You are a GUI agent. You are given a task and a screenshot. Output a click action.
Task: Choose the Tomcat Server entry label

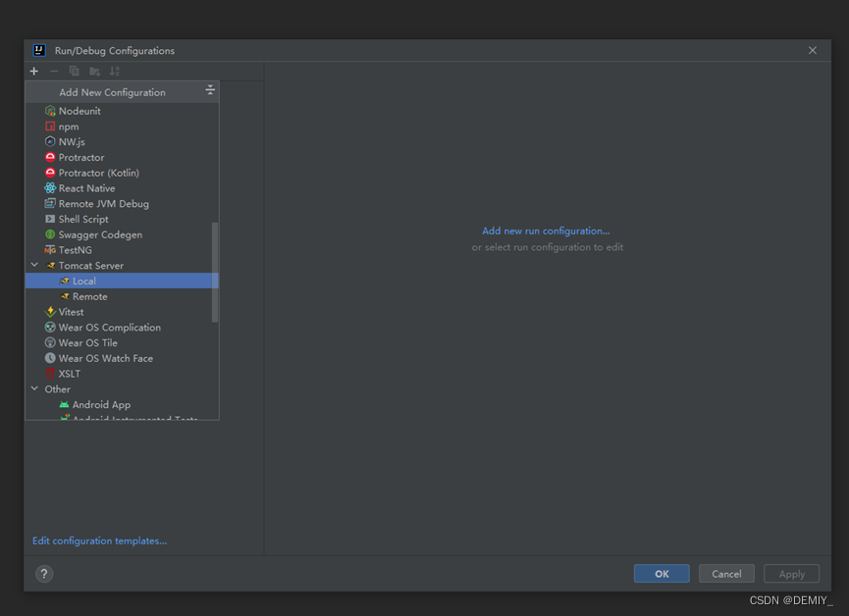click(x=91, y=266)
